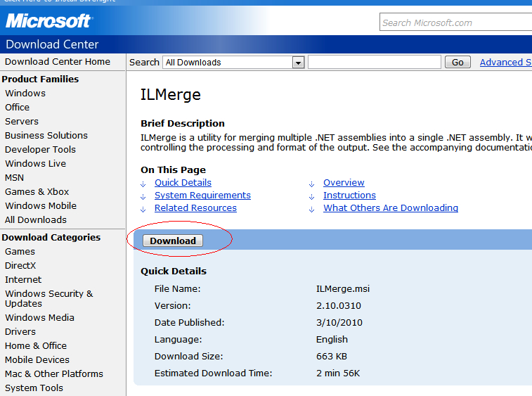Click the download search text box
The image size is (532, 396).
point(375,63)
